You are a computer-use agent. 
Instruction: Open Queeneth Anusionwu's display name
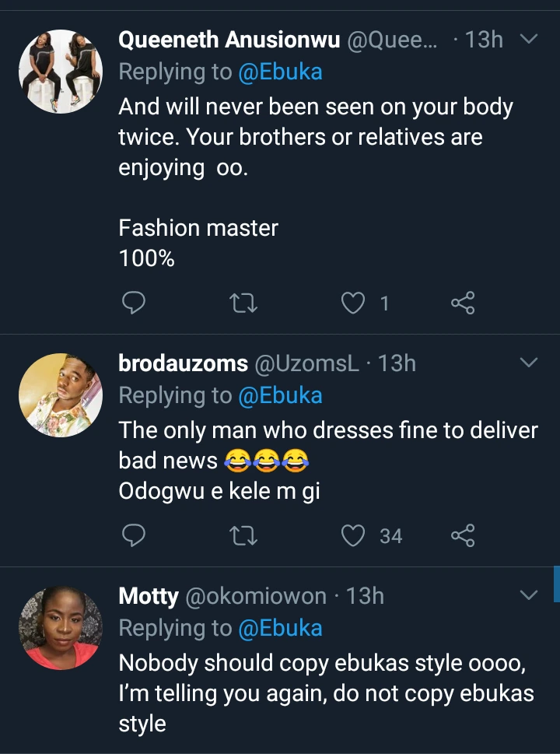tap(229, 40)
